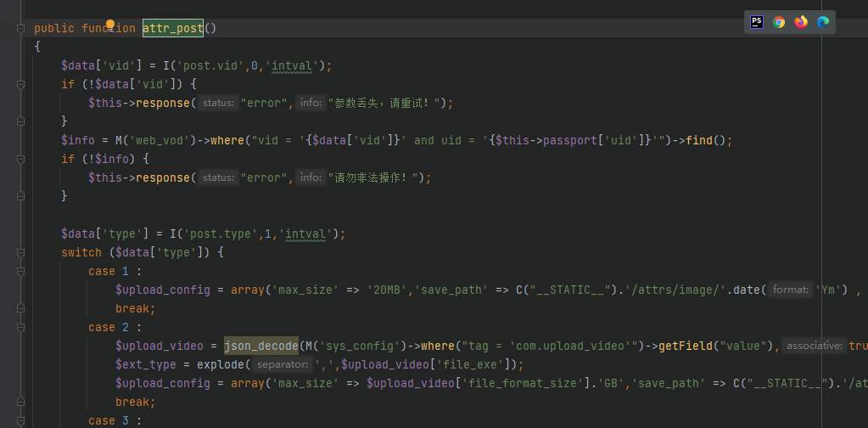Click the 'web_vod' table name
The width and height of the screenshot is (868, 428).
click(x=159, y=141)
